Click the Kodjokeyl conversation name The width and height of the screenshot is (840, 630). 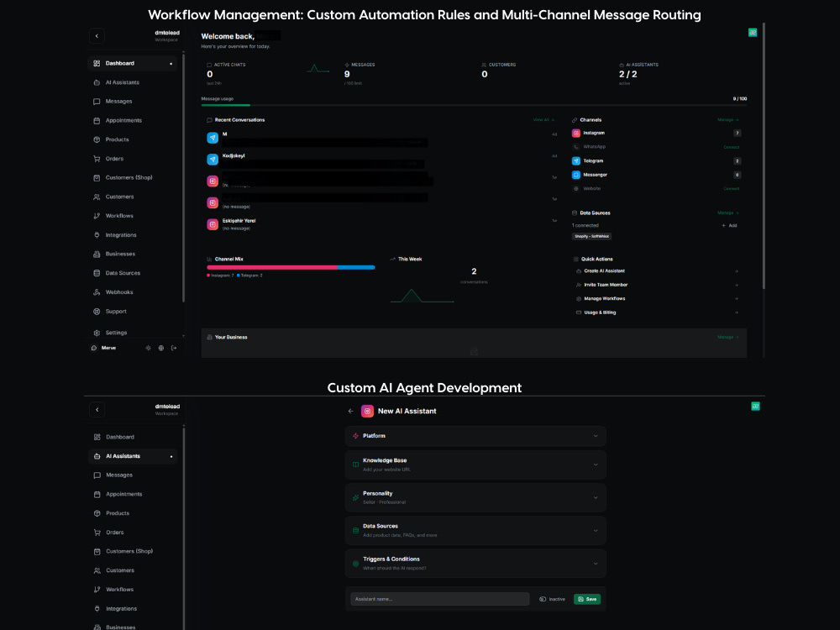coord(234,156)
